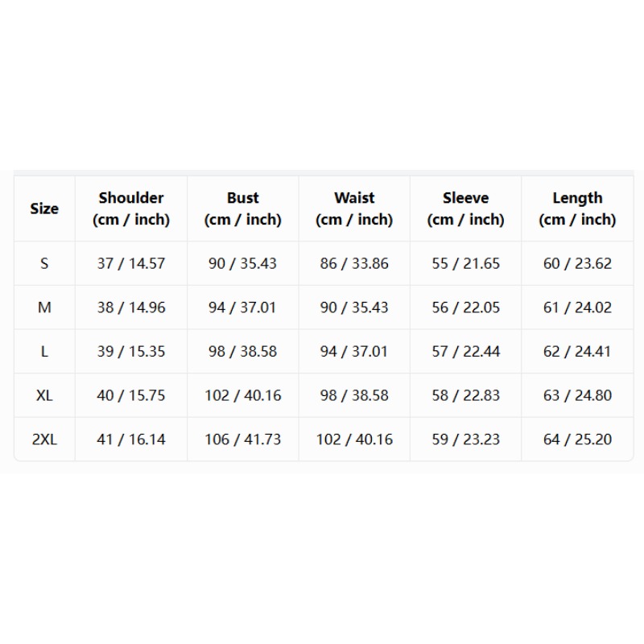Image resolution: width=644 pixels, height=644 pixels.
Task: Select the XL size row label
Action: [44, 395]
